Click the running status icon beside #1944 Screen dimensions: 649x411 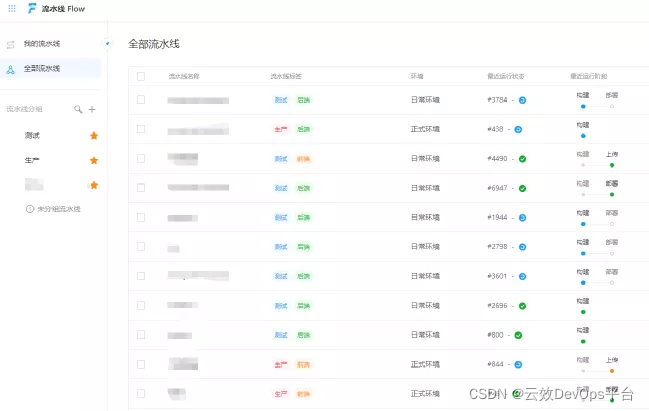tap(522, 218)
